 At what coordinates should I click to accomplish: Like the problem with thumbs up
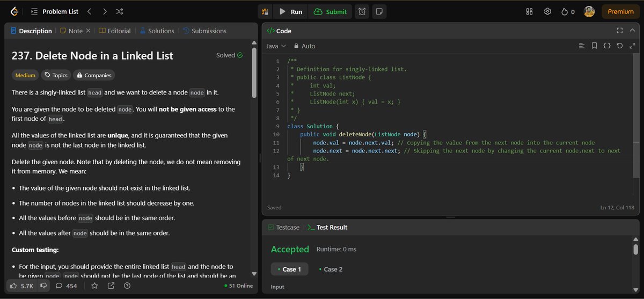tap(21, 286)
